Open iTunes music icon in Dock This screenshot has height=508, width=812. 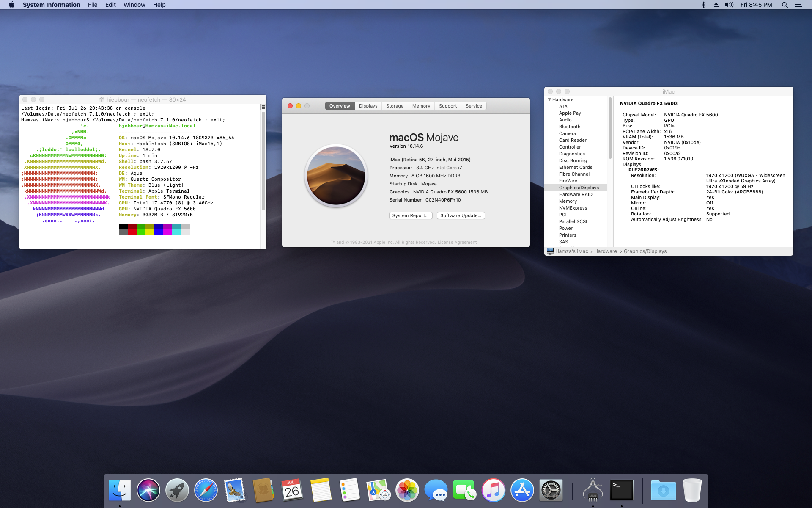pyautogui.click(x=494, y=490)
